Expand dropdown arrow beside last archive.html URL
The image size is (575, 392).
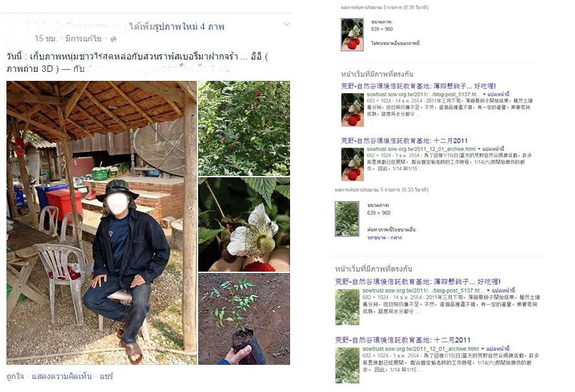click(x=482, y=349)
